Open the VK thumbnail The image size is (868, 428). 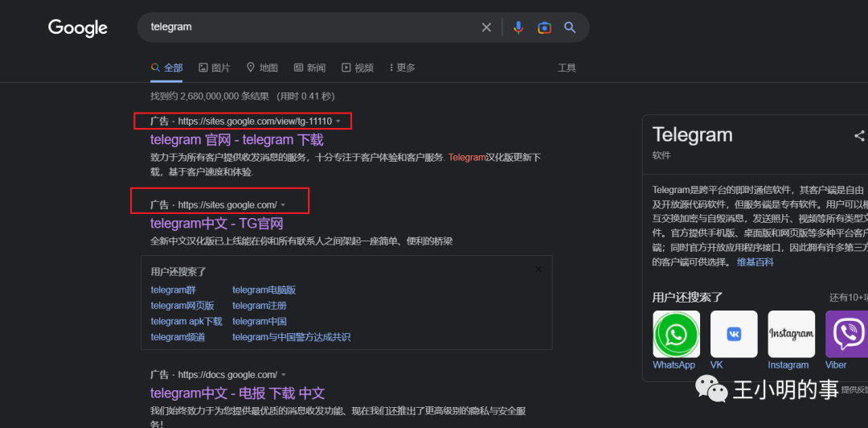[x=734, y=334]
